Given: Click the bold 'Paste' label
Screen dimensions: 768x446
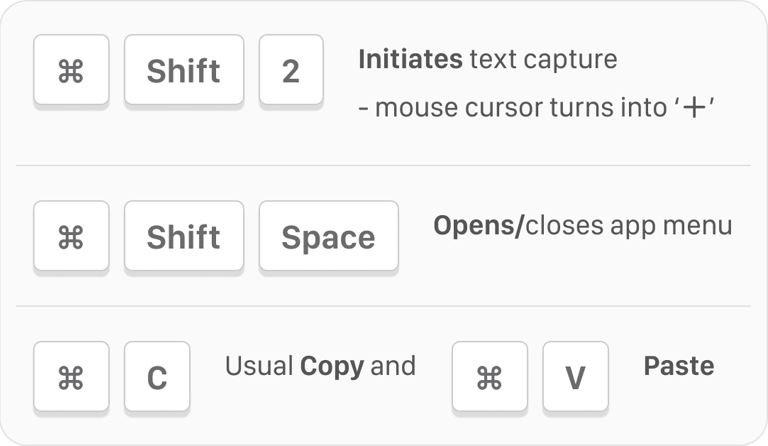Looking at the screenshot, I should tap(678, 366).
